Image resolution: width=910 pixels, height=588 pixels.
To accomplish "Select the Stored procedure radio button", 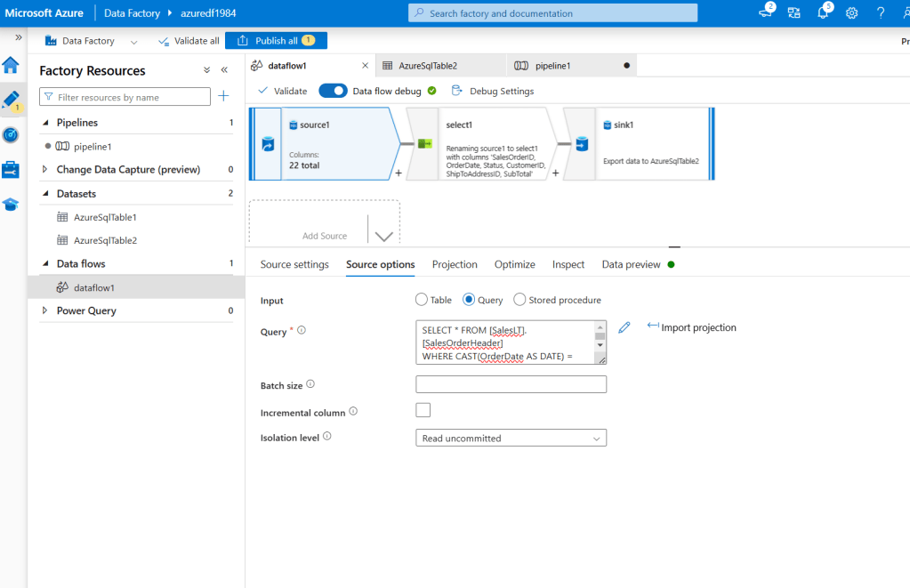I will point(519,300).
